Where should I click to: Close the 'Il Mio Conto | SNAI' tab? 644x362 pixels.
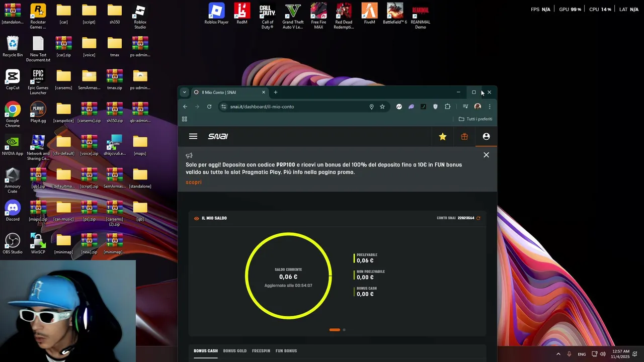coord(263,92)
